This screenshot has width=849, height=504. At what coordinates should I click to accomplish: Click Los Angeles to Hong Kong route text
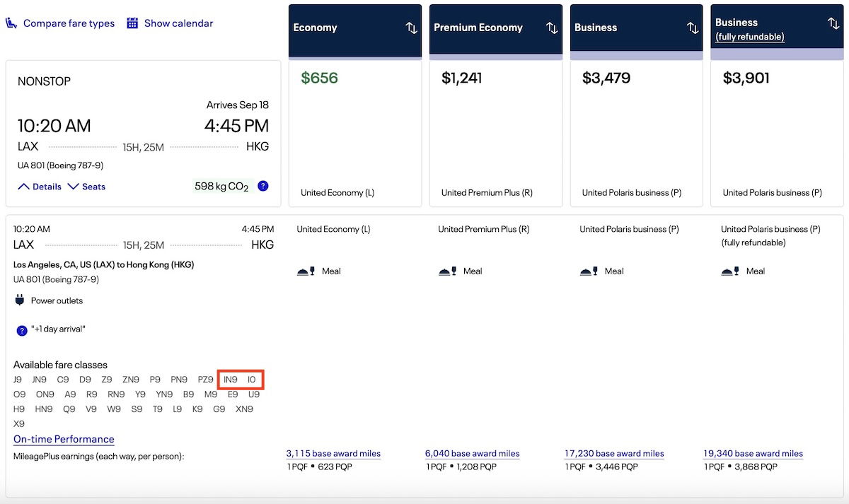103,264
